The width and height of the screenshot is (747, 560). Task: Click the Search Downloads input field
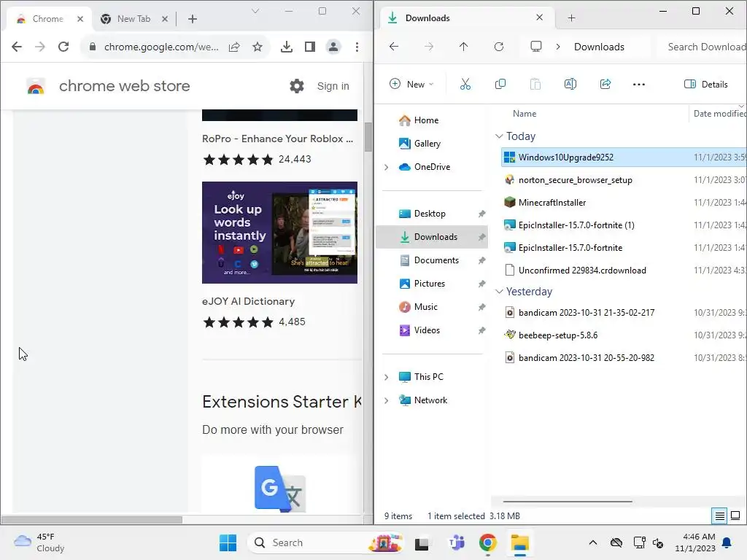702,47
